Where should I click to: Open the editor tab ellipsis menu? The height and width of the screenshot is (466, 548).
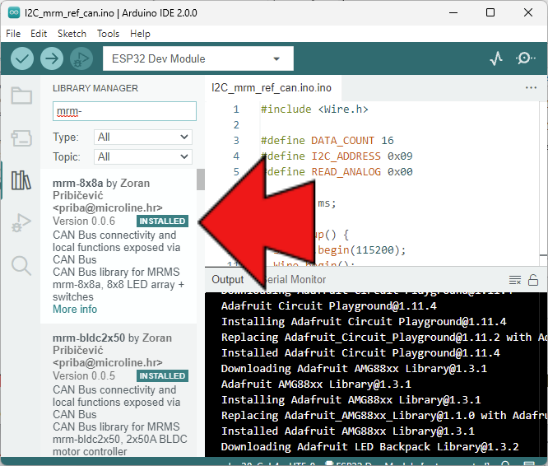(x=531, y=88)
